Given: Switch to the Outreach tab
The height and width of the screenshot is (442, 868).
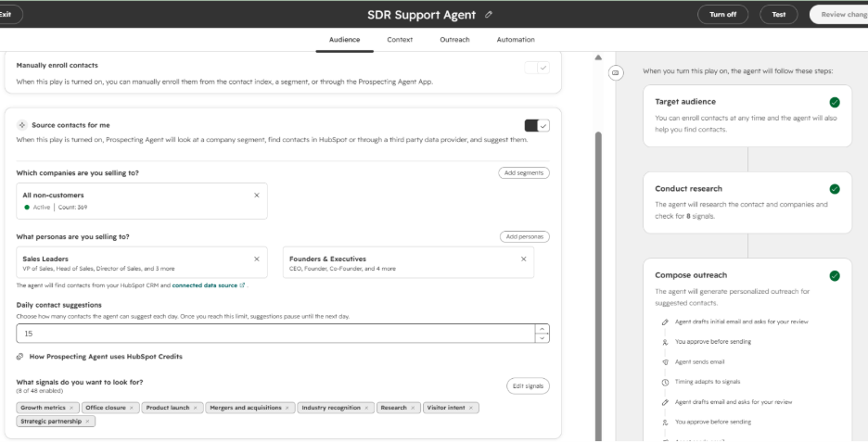Looking at the screenshot, I should pyautogui.click(x=454, y=40).
